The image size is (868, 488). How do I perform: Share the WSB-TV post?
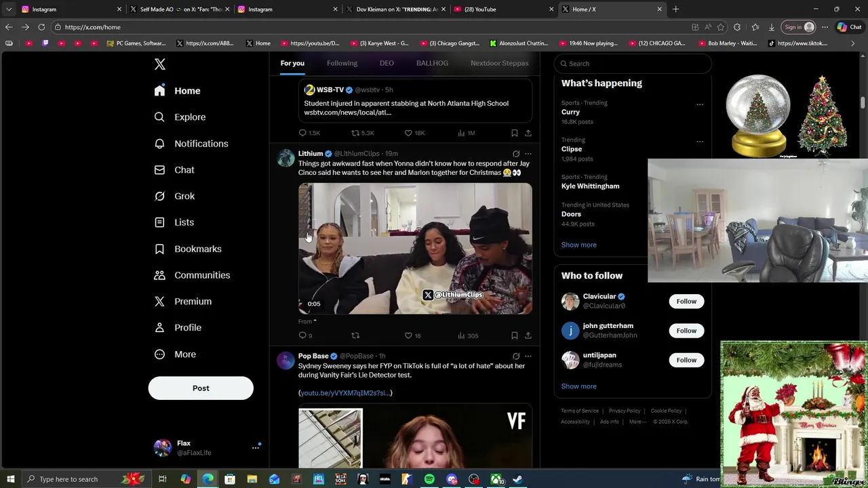tap(528, 133)
